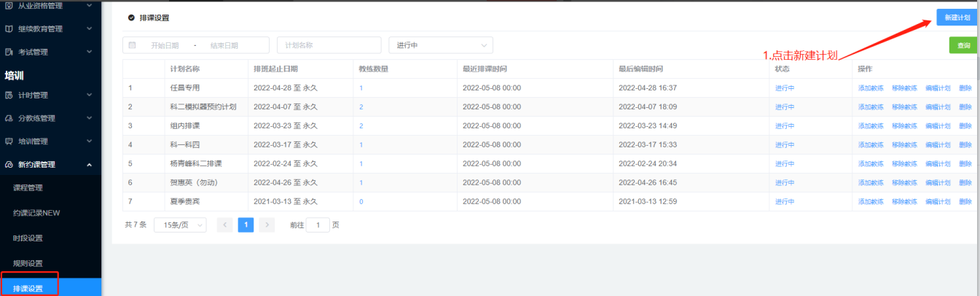Click the 前往 page jump input
The height and width of the screenshot is (296, 980).
click(318, 225)
